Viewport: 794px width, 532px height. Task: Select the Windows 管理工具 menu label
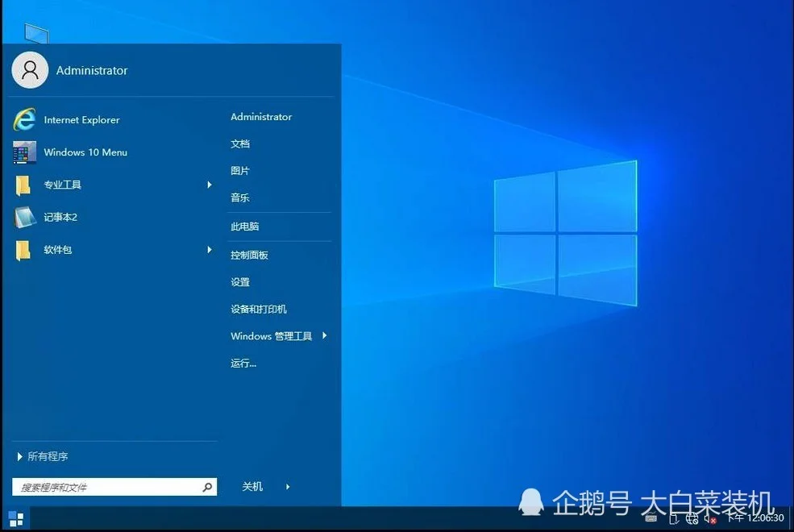[272, 336]
